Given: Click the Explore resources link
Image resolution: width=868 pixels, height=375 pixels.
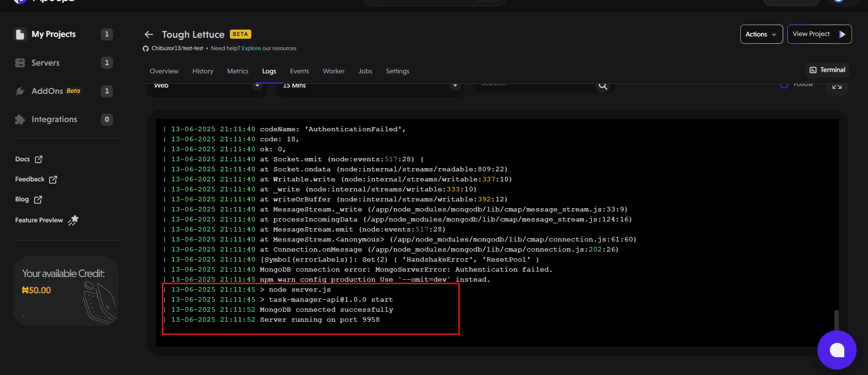Looking at the screenshot, I should [x=251, y=48].
